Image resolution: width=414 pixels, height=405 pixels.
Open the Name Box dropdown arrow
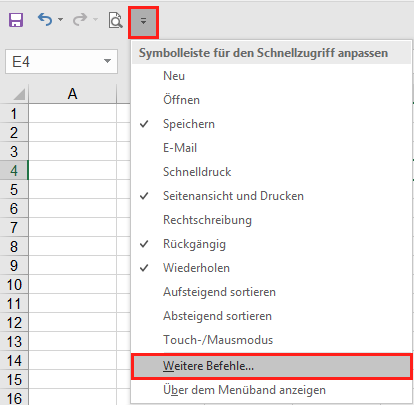coord(107,61)
